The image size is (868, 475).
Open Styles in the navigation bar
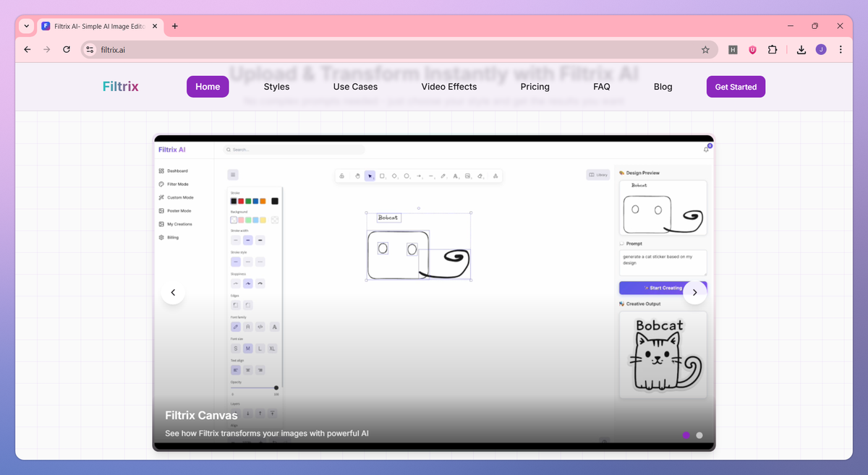[x=276, y=87]
